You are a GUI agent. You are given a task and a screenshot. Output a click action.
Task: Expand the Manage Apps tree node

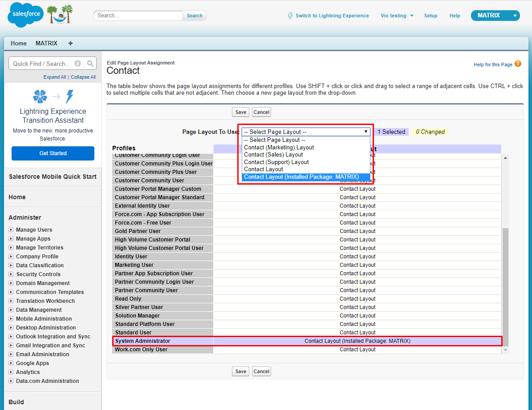click(x=11, y=238)
